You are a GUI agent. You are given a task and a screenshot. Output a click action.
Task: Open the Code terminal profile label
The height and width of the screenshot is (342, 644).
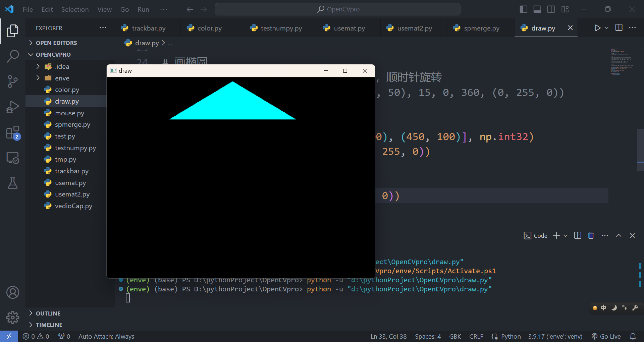(535, 235)
